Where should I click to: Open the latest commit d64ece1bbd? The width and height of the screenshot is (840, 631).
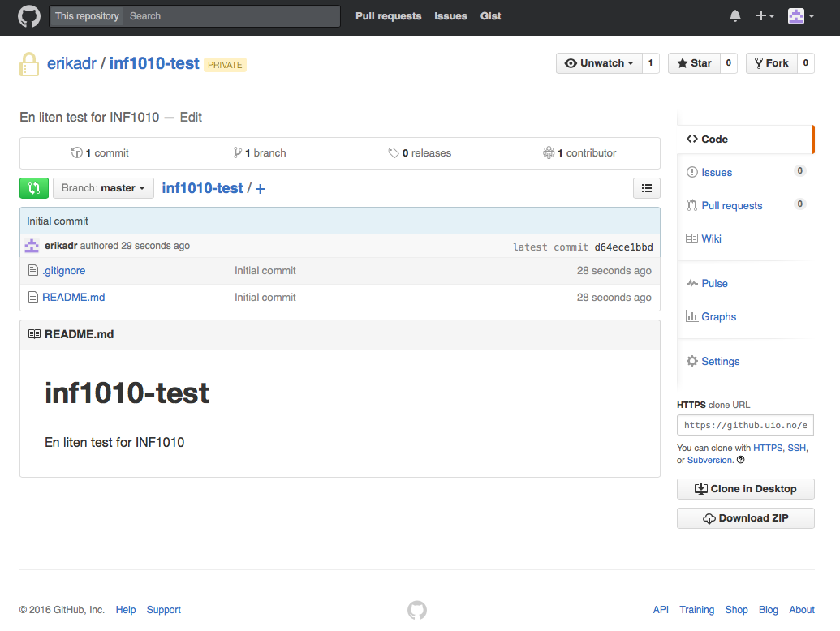point(623,247)
